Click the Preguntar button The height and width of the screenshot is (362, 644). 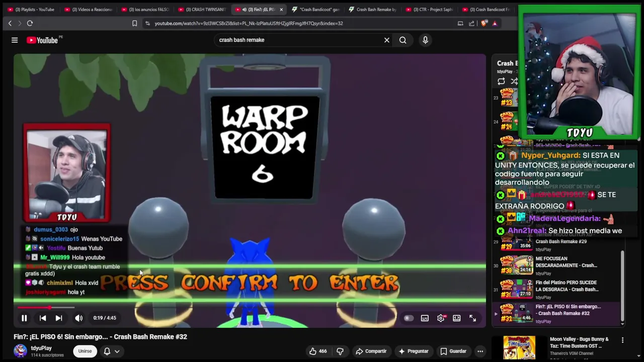coord(413,351)
